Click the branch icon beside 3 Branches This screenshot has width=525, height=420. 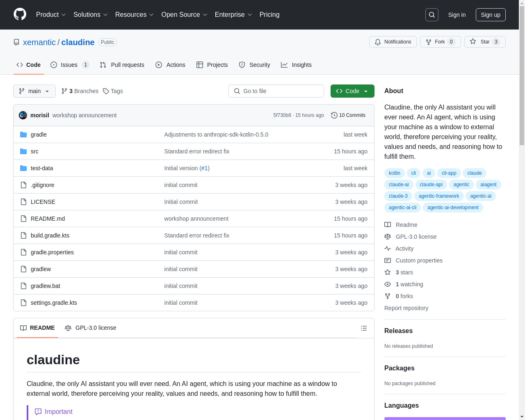point(64,91)
